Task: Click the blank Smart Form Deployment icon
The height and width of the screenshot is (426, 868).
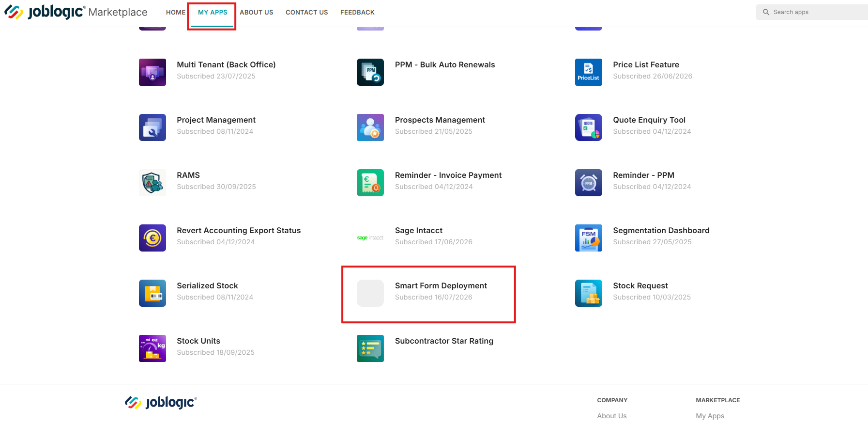Action: (370, 293)
